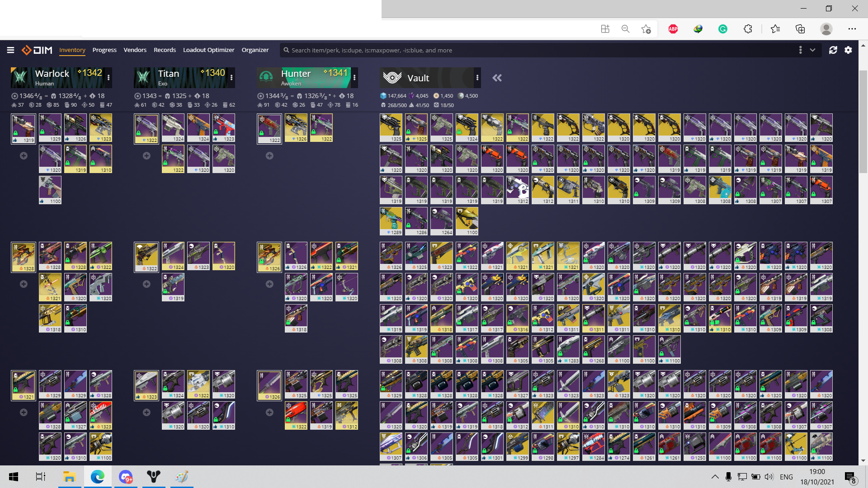Open Windows Task View

click(41, 477)
